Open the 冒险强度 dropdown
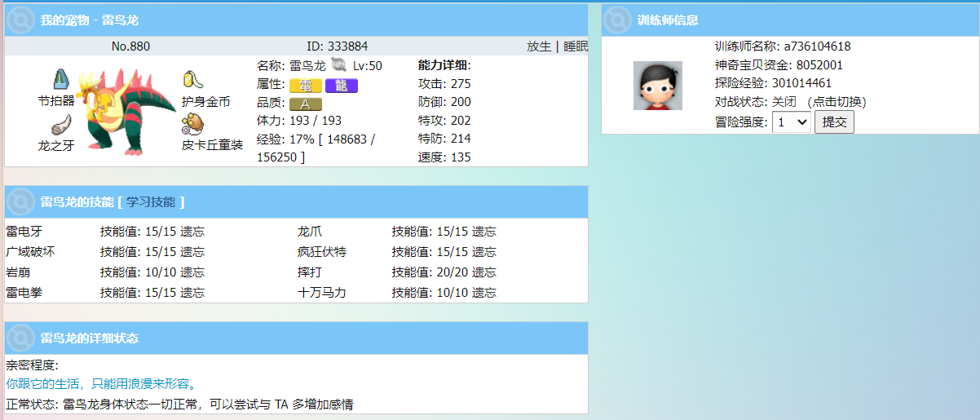980x420 pixels. coord(792,122)
